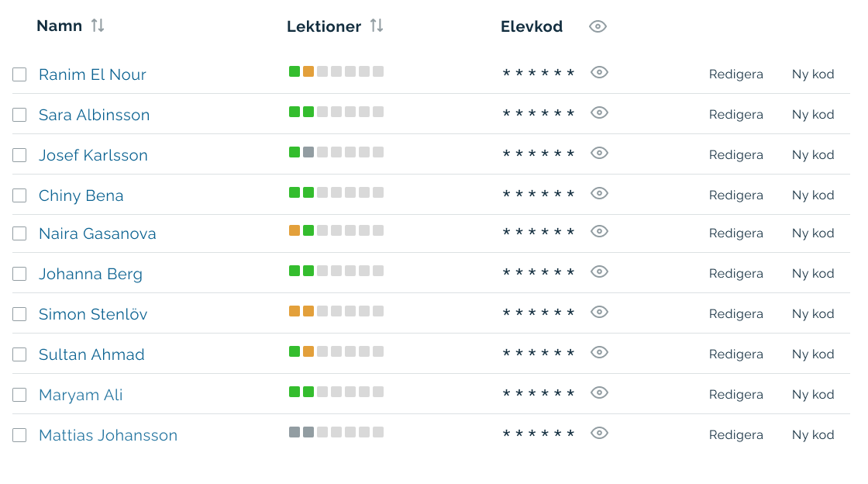
Task: Reveal Maryam Ali's student code
Action: (x=599, y=392)
